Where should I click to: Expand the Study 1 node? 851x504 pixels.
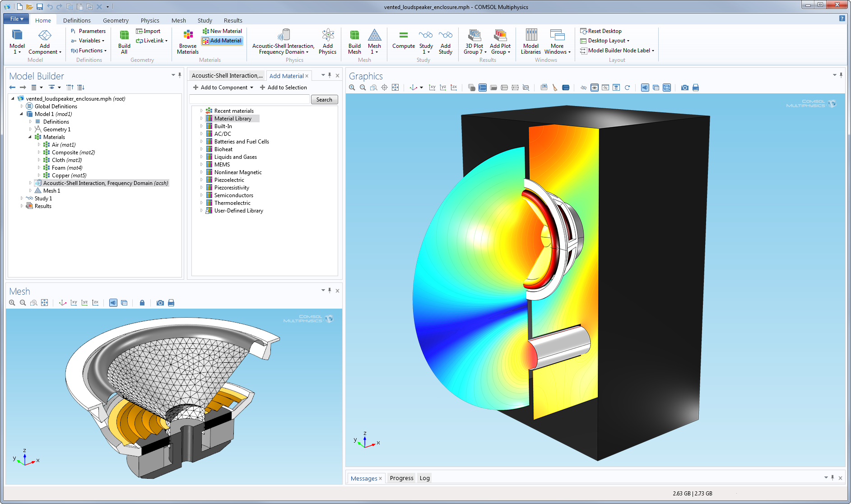(x=22, y=199)
